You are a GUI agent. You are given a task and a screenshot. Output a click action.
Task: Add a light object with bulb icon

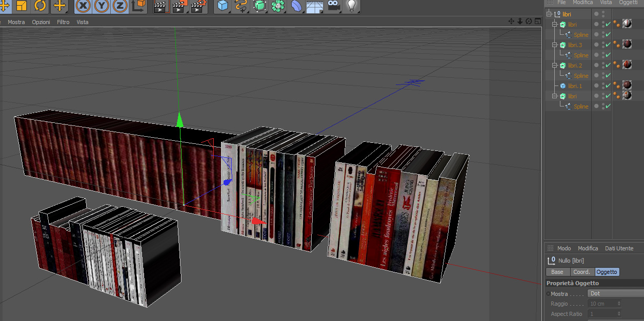click(352, 6)
